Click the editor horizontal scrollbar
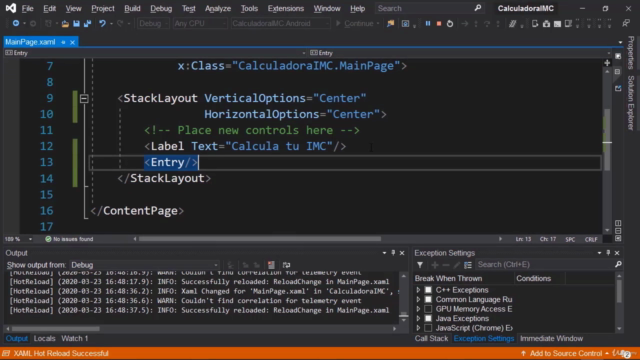Screen dimensions: 640x360 coord(260,239)
